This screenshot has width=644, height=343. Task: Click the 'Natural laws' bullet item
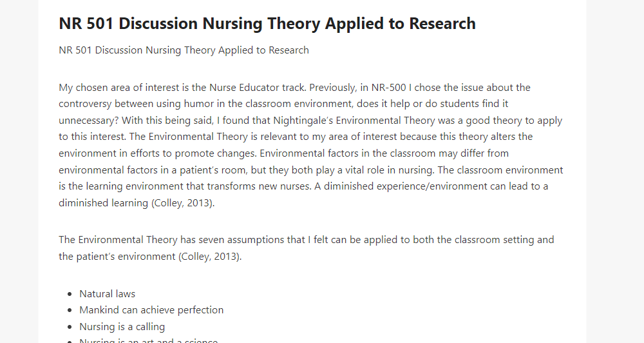point(107,293)
